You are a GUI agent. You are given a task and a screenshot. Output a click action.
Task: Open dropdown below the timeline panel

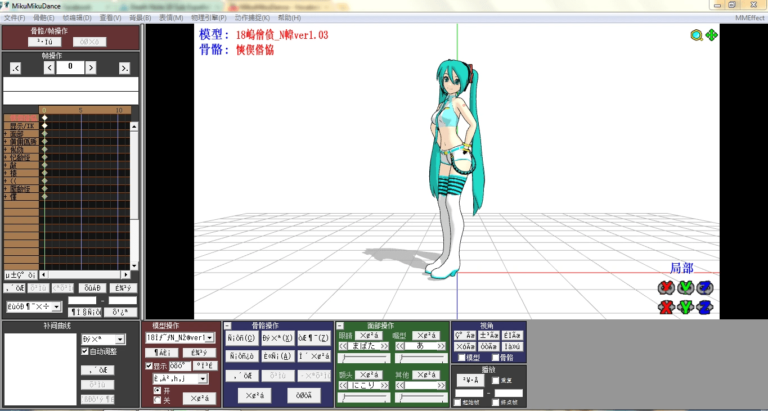coord(34,307)
